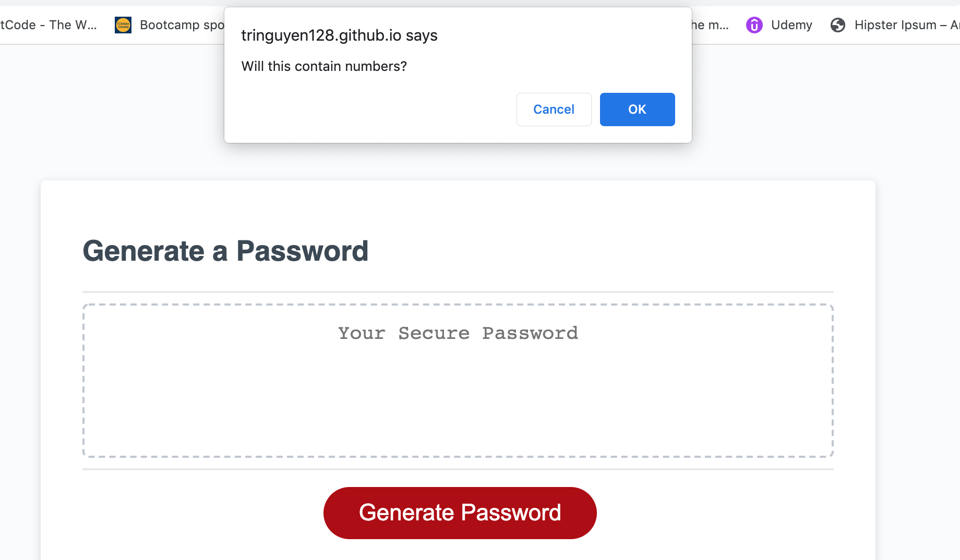
Task: Click the purple Udemy favicon
Action: coord(754,25)
